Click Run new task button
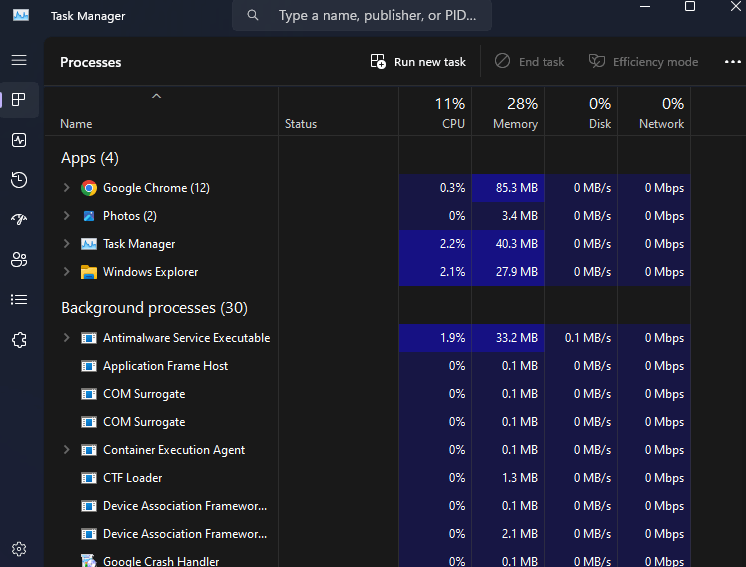The width and height of the screenshot is (746, 567). click(x=418, y=62)
